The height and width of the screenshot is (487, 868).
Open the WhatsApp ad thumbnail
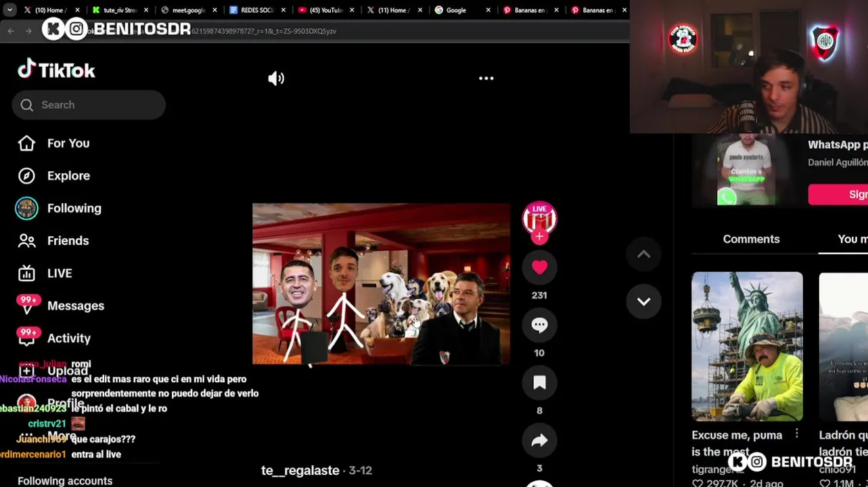tap(746, 169)
